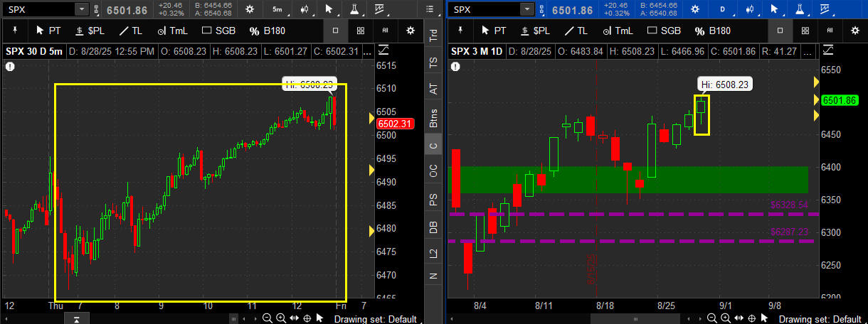Open left drawing toolbar settings gear
Viewport: 868px width, 324px height.
[410, 31]
